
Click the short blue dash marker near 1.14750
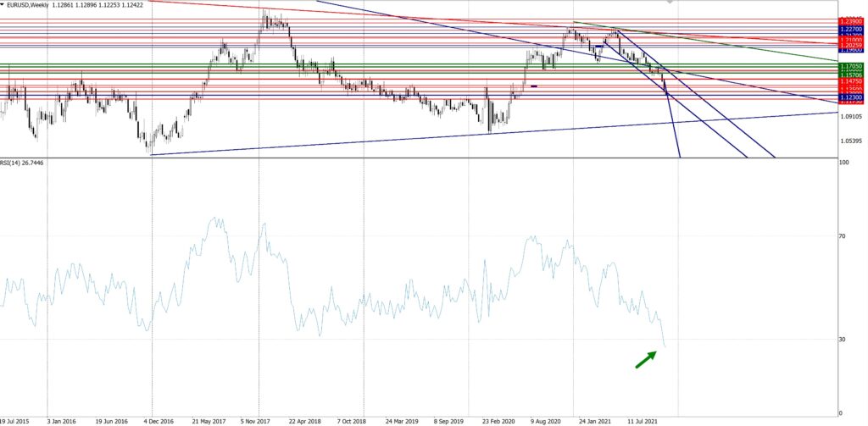534,86
